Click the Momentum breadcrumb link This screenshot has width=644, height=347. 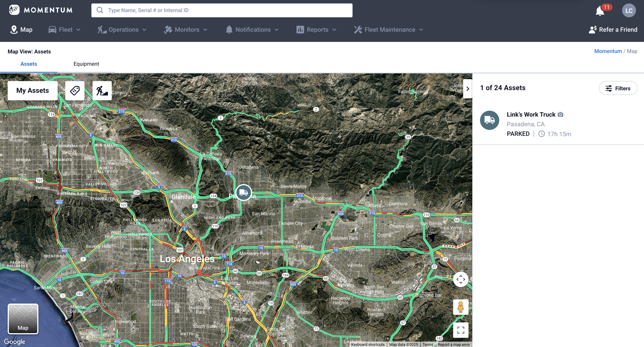point(608,51)
